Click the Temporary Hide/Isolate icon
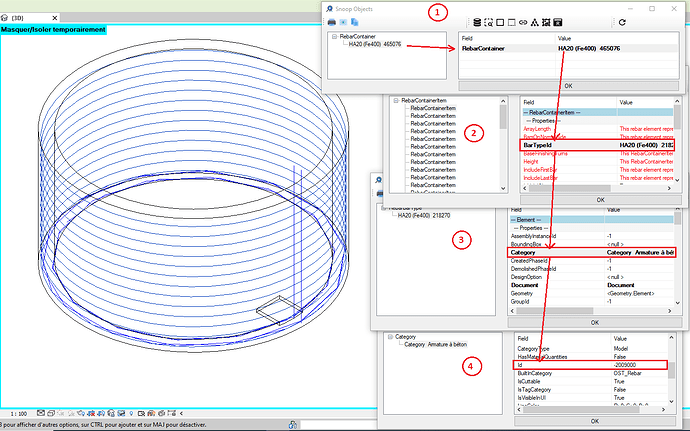690x431 pixels. pyautogui.click(x=121, y=413)
